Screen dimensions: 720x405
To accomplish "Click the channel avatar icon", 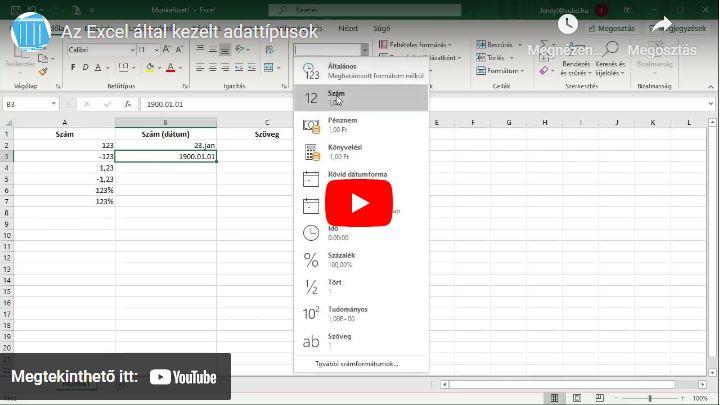I will pos(30,32).
